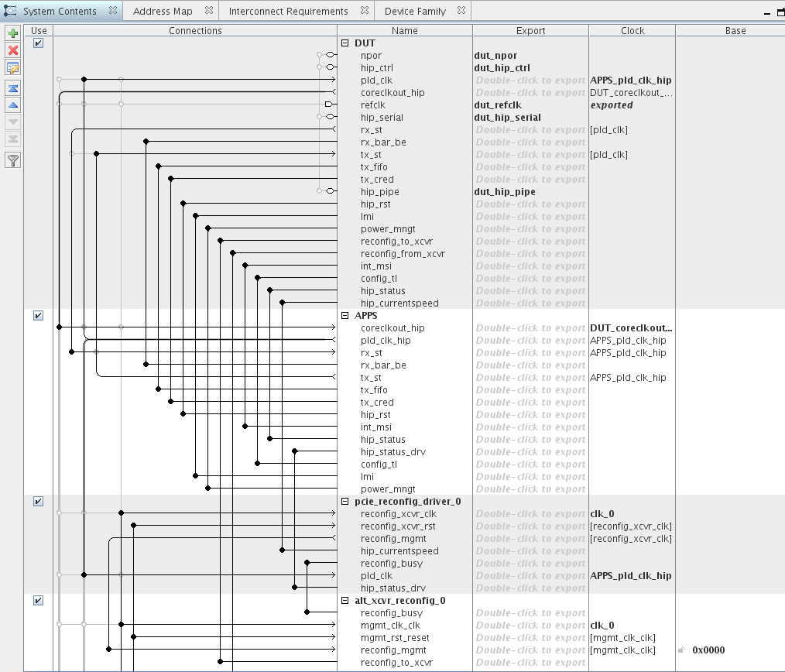
Task: Collapse the APPS component tree
Action: (345, 315)
